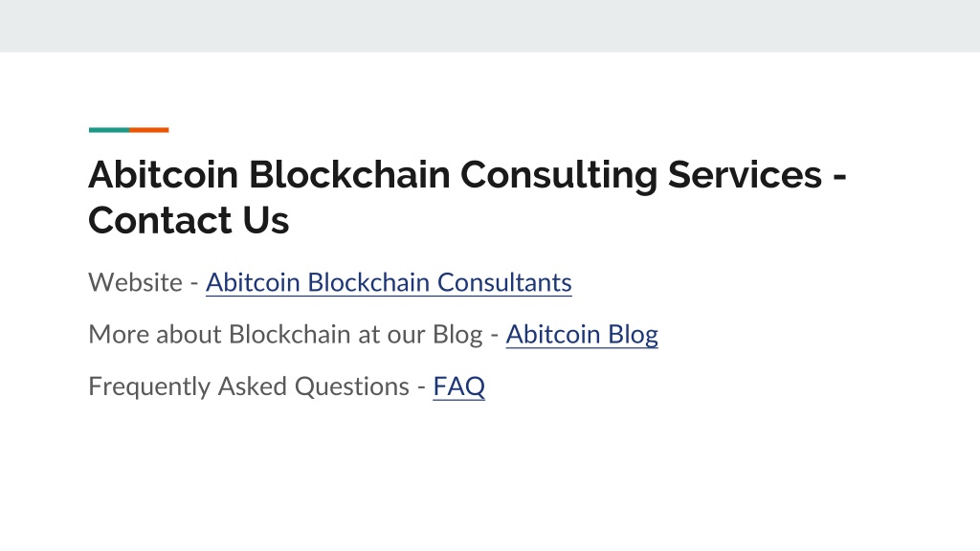Click the word "Us" in the heading

point(266,221)
